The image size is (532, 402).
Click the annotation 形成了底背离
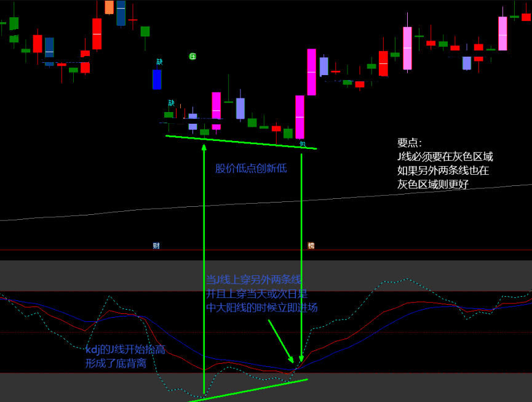[116, 363]
